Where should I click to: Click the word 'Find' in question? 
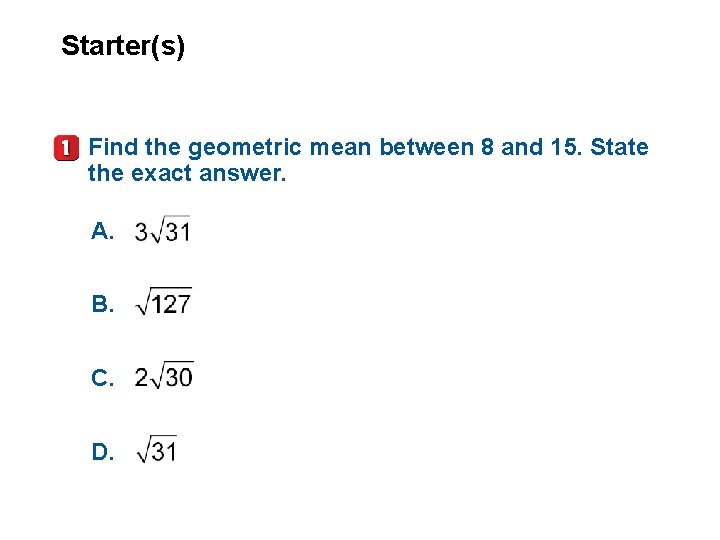pyautogui.click(x=113, y=147)
